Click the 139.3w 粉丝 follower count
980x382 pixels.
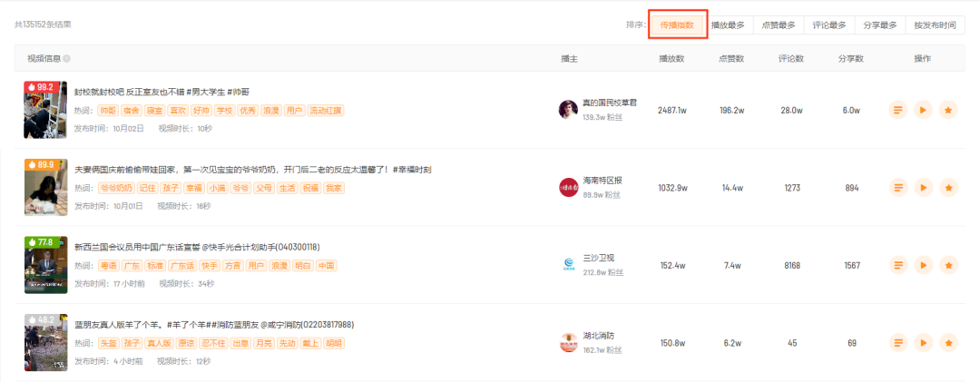coord(603,117)
